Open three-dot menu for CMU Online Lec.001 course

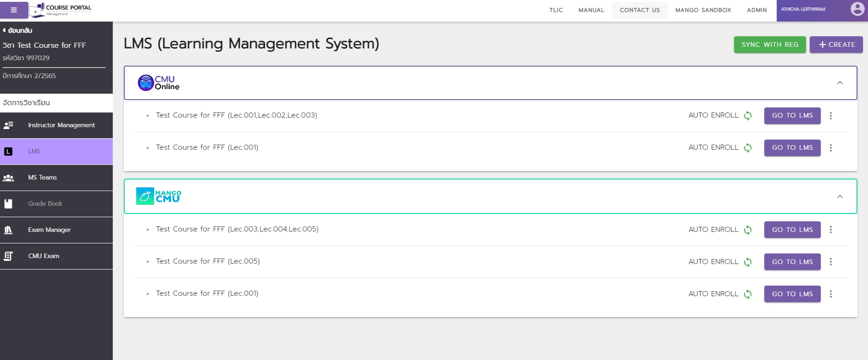(830, 148)
